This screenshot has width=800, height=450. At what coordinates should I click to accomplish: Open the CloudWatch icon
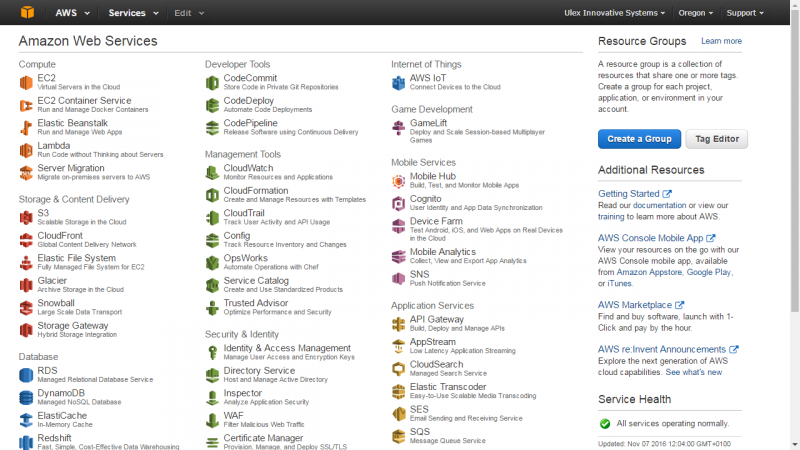[x=212, y=172]
